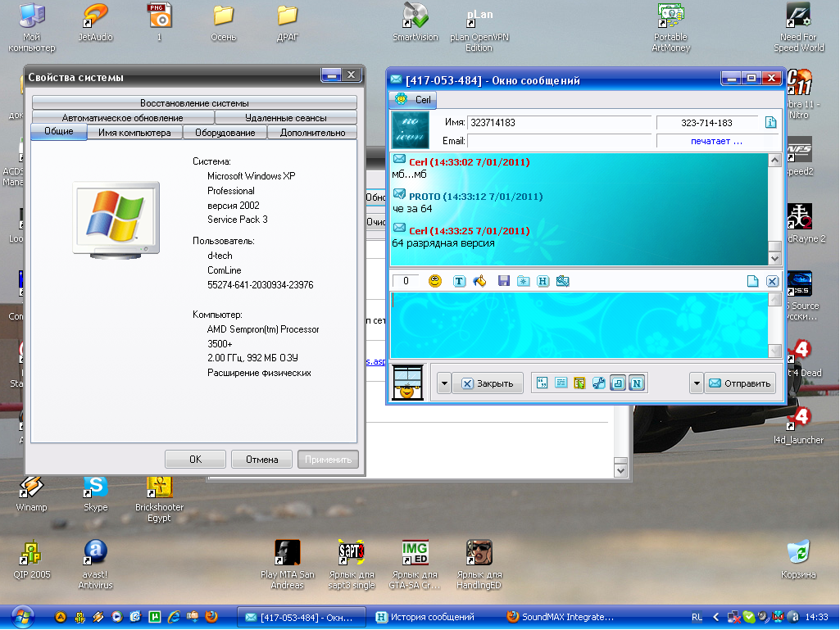The width and height of the screenshot is (840, 630).
Task: Toggle the pressed window button left of 'N'
Action: pyautogui.click(x=618, y=383)
